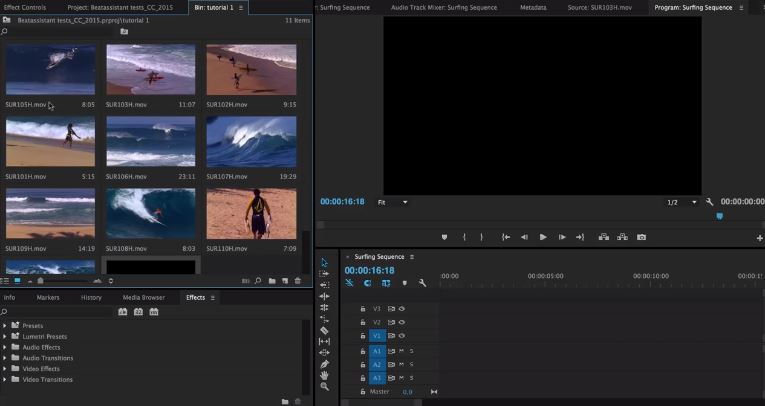The height and width of the screenshot is (406, 765).
Task: Filter 32-bit color effects icon
Action: [139, 312]
